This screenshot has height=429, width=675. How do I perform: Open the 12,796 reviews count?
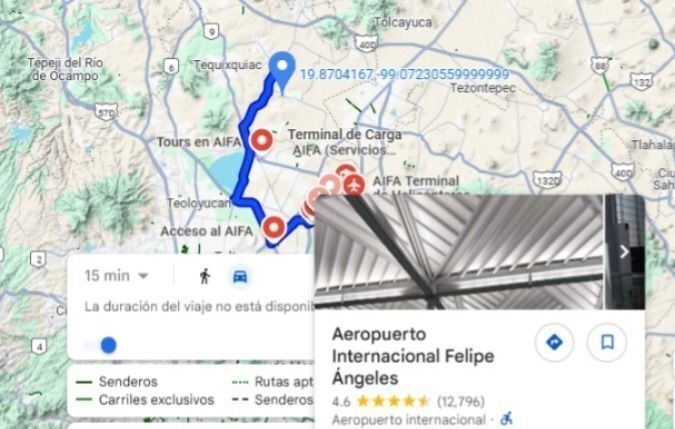[x=461, y=401]
